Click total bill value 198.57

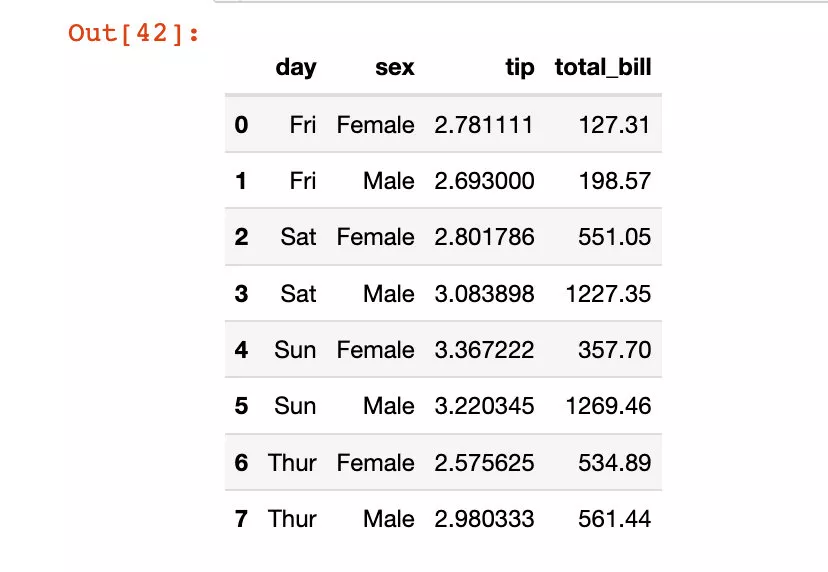(615, 181)
